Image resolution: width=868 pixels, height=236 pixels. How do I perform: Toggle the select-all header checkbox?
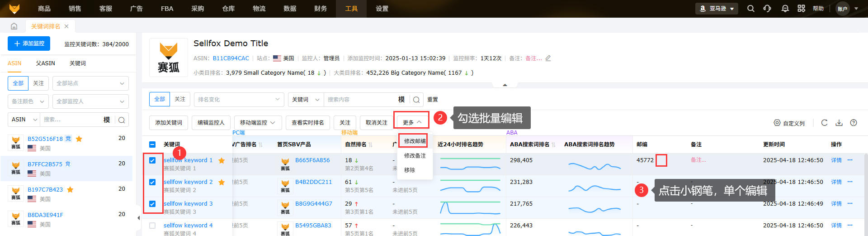coord(152,144)
